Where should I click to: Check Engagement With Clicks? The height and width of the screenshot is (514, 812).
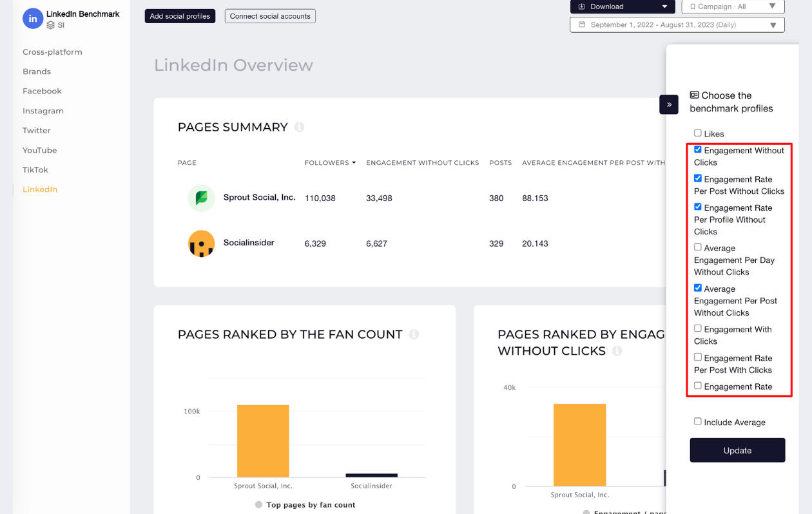(x=697, y=328)
